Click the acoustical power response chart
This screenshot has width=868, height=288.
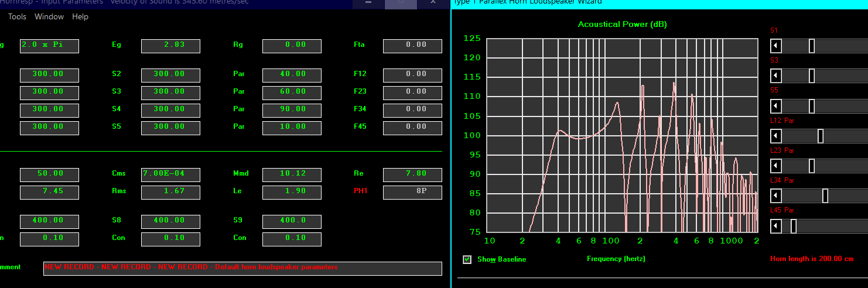[x=623, y=135]
